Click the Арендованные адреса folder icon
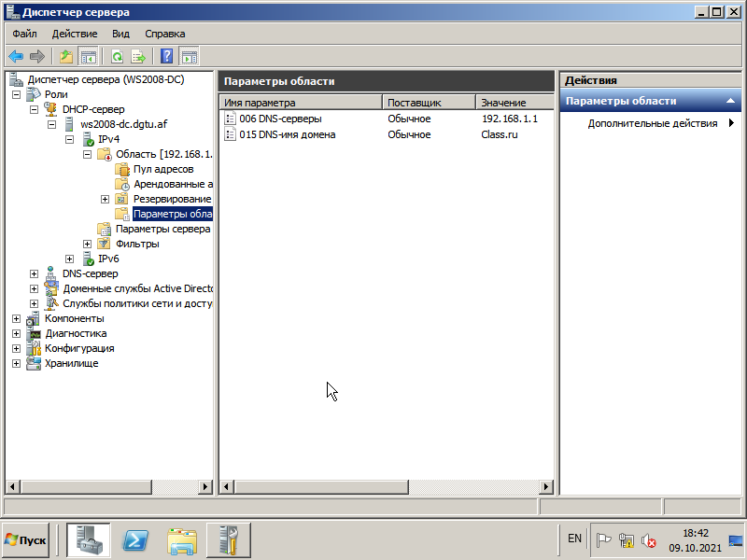This screenshot has width=747, height=560. pos(122,184)
